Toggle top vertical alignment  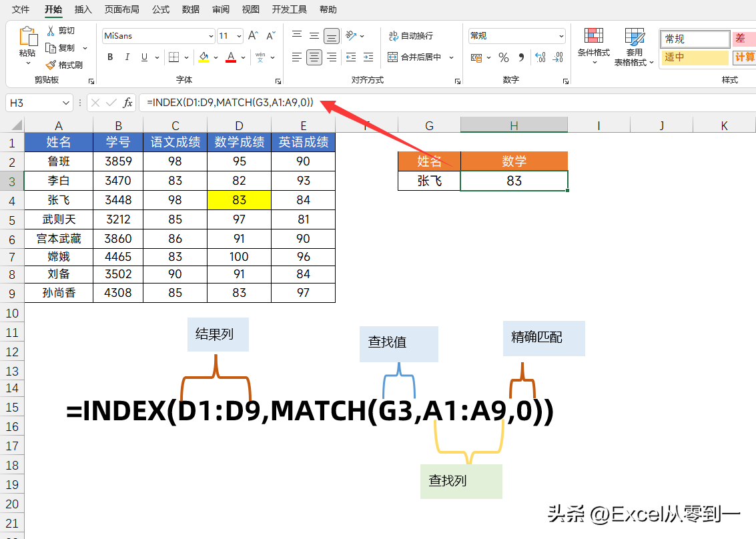[x=297, y=35]
